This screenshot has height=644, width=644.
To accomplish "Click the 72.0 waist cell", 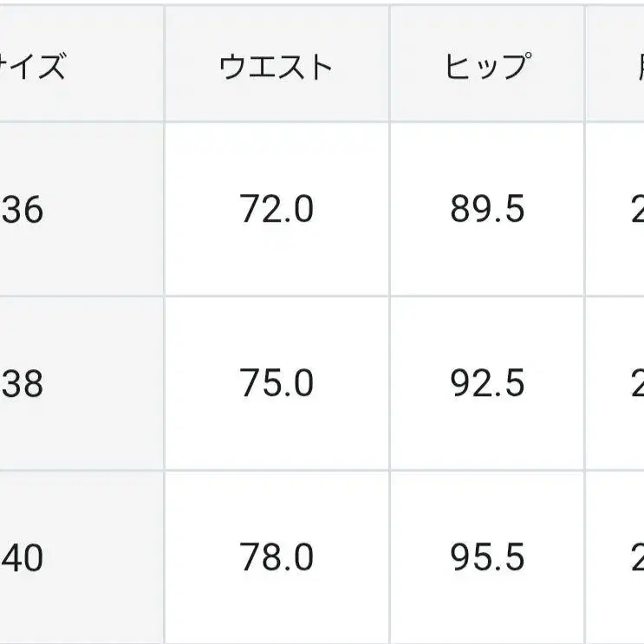I will [x=276, y=210].
